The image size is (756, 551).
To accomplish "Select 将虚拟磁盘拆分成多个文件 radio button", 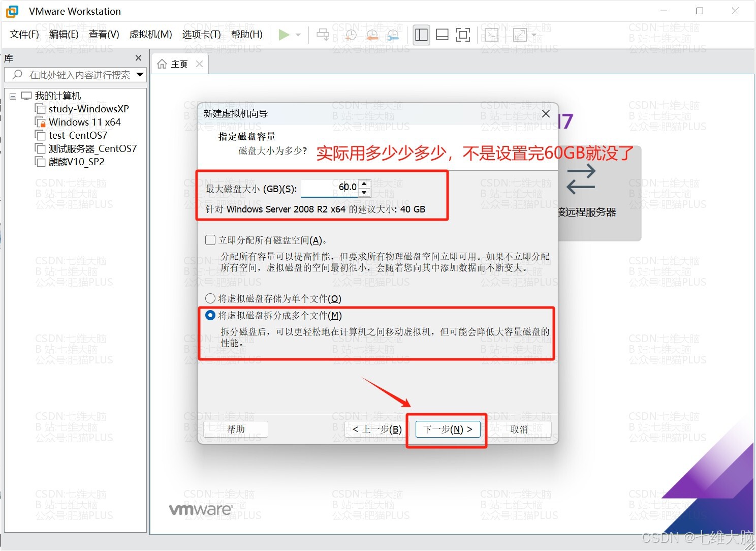I will click(x=210, y=315).
